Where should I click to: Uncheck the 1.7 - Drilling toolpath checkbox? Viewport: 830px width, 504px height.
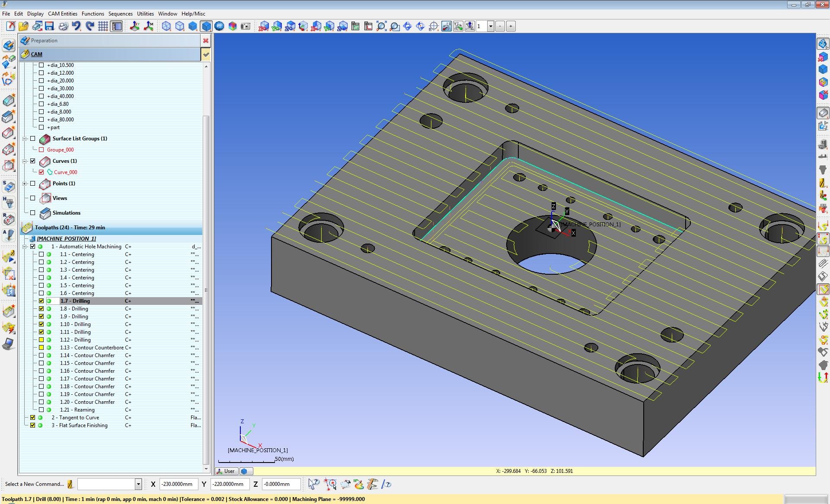point(41,301)
